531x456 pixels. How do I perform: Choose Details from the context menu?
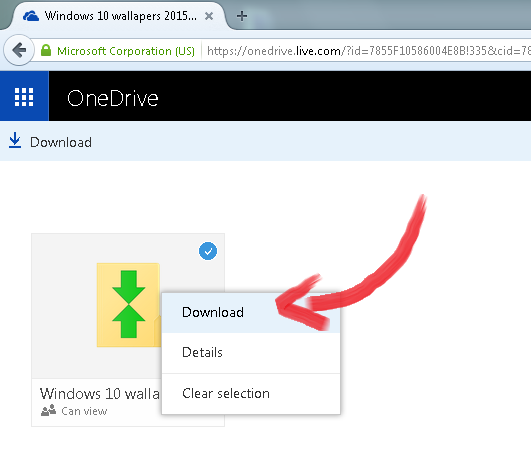click(251, 352)
